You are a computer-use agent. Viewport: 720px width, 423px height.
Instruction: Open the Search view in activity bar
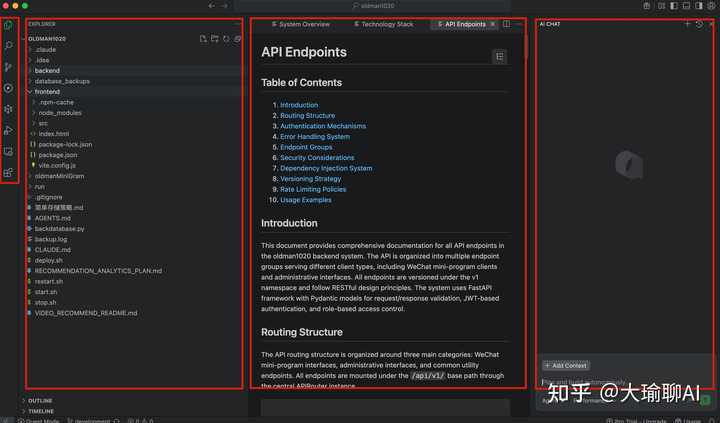(x=9, y=46)
